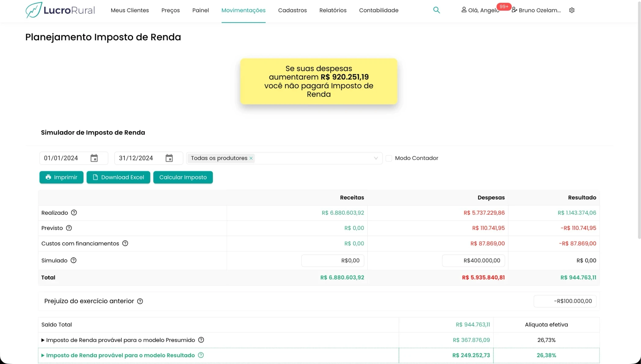The height and width of the screenshot is (364, 641).
Task: Open the start date calendar picker
Action: click(94, 158)
